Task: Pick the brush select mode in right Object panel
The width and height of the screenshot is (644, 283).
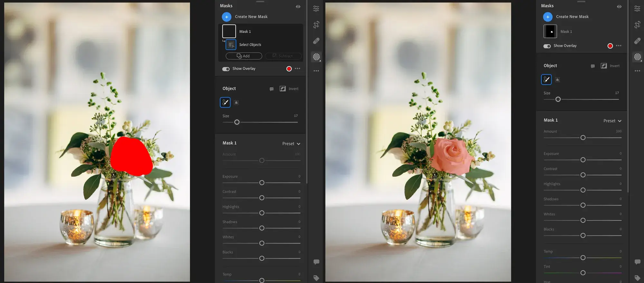Action: (x=546, y=80)
